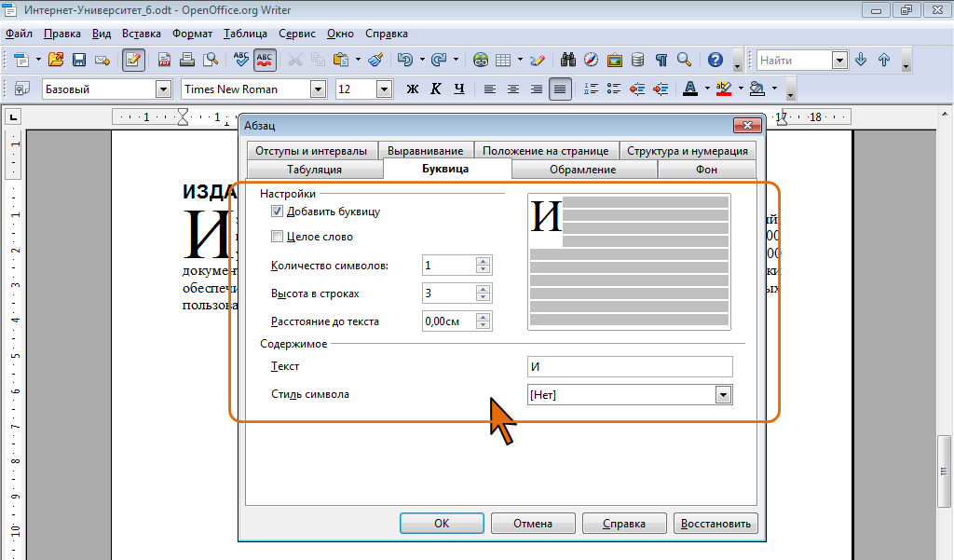Image resolution: width=954 pixels, height=560 pixels.
Task: Click the Zoom magnifier icon
Action: [685, 60]
